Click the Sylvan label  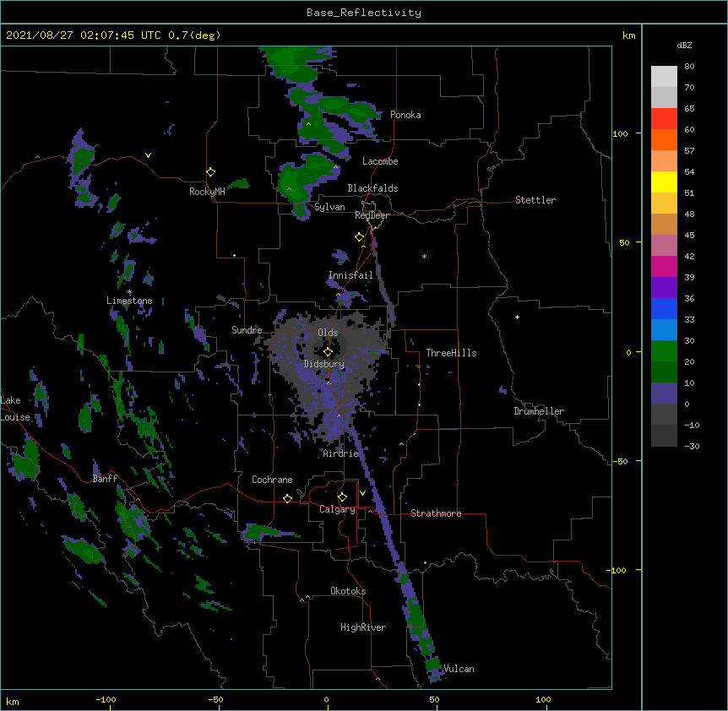[329, 207]
